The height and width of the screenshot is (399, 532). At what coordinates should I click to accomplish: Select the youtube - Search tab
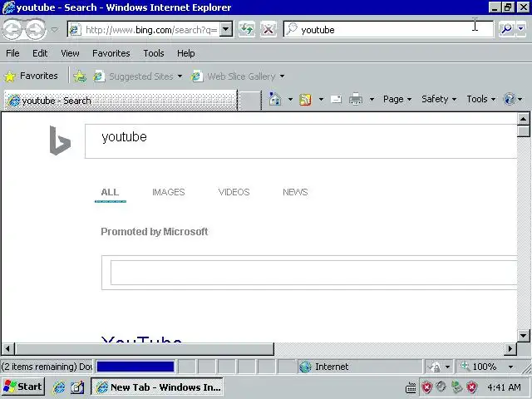pos(121,101)
